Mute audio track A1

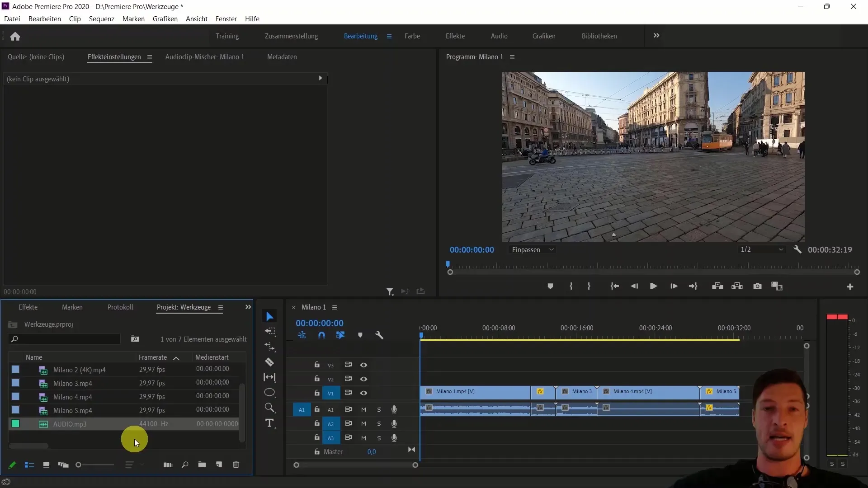click(363, 409)
